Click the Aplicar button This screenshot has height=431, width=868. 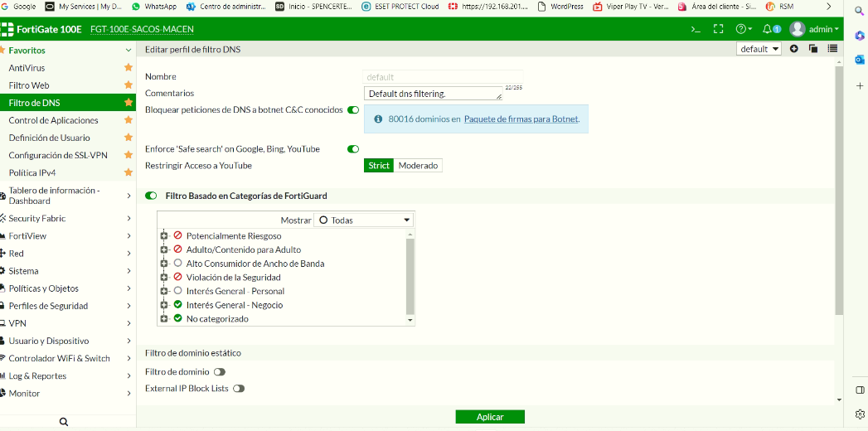(490, 417)
